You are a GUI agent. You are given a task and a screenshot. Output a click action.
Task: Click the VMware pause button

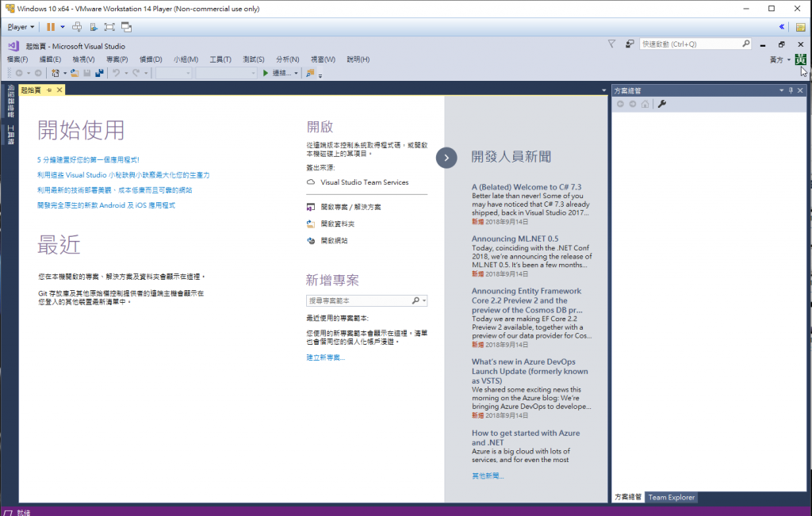[50, 27]
